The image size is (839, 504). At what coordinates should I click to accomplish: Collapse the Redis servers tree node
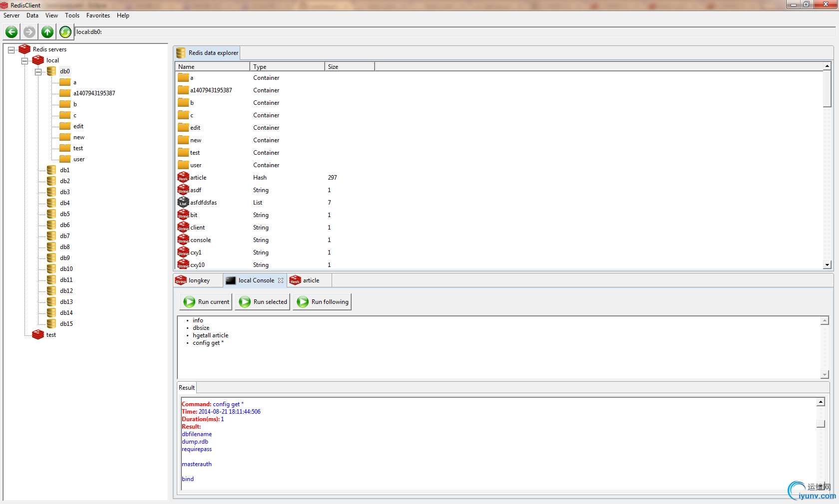[x=11, y=50]
